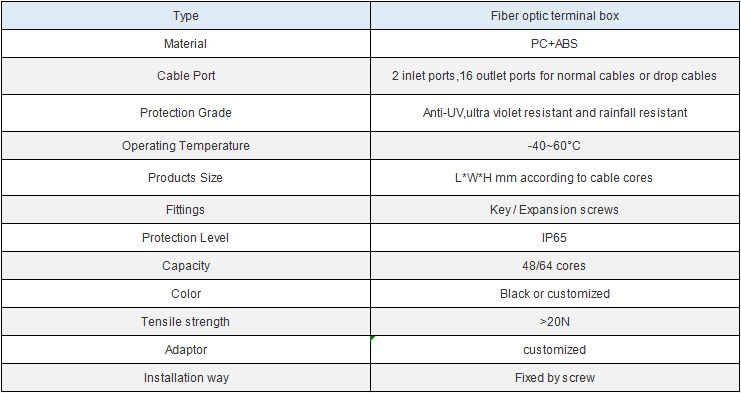Image resolution: width=741 pixels, height=393 pixels.
Task: Select the Type header cell
Action: click(186, 16)
